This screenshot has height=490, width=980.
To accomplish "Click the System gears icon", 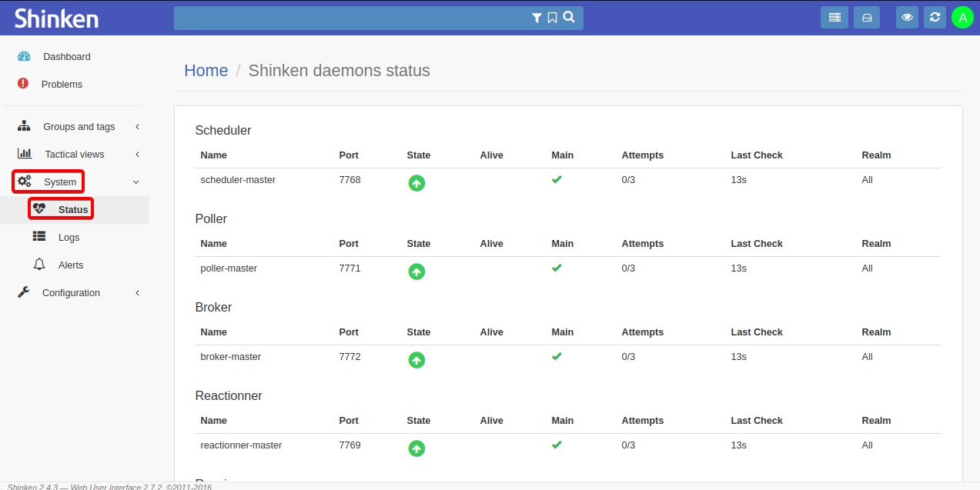I will click(x=25, y=182).
